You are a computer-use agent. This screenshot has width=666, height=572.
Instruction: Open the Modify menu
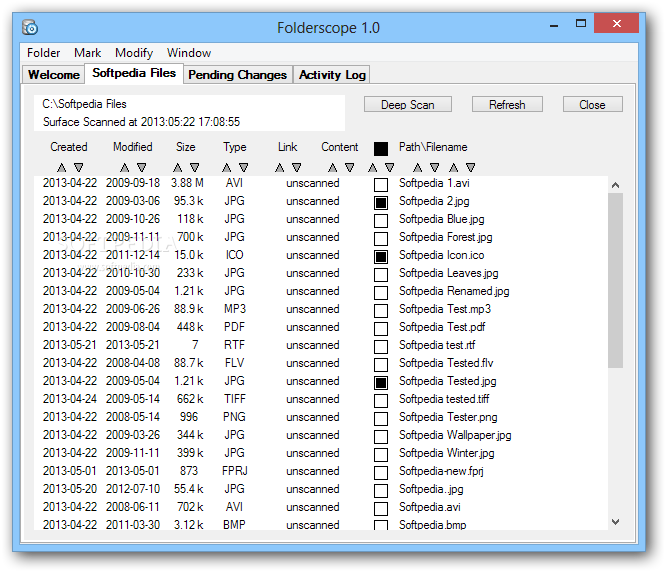coord(134,53)
